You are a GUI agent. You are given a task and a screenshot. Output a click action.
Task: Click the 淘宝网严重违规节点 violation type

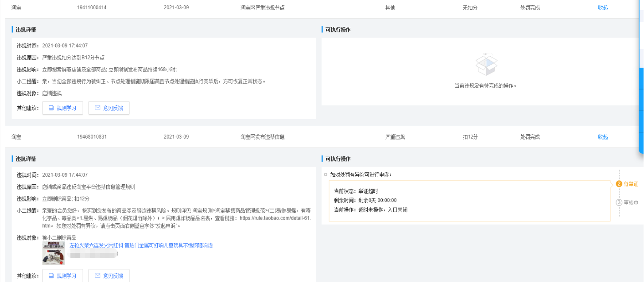click(x=263, y=8)
